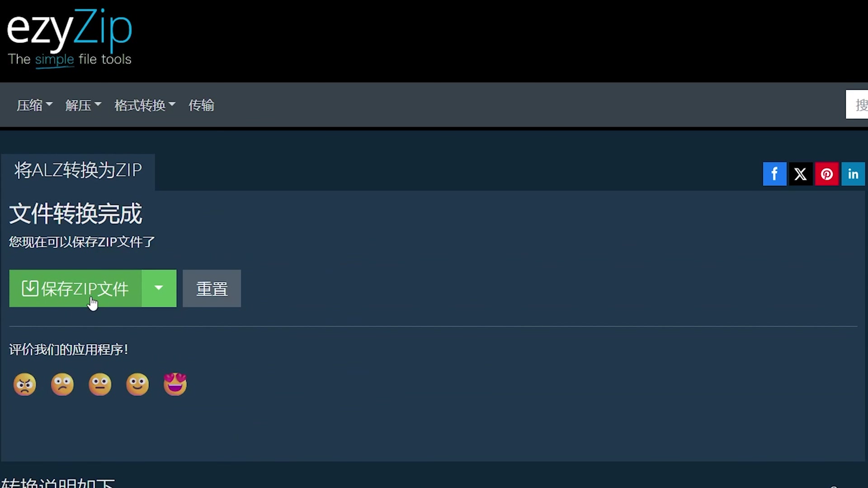This screenshot has height=488, width=868.
Task: Select the 将ALZ转换为ZIP tab
Action: coord(78,170)
